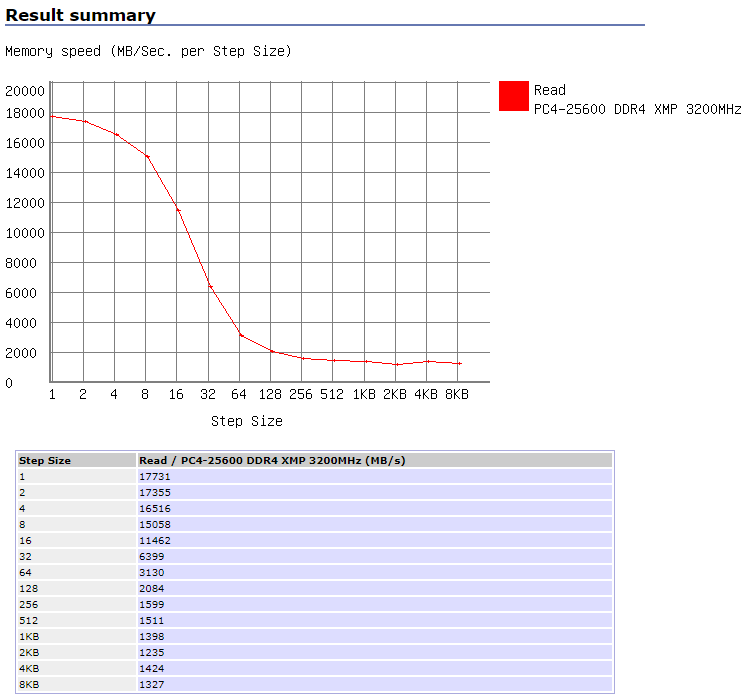Click the 20000 label on the chart y-axis

click(25, 90)
